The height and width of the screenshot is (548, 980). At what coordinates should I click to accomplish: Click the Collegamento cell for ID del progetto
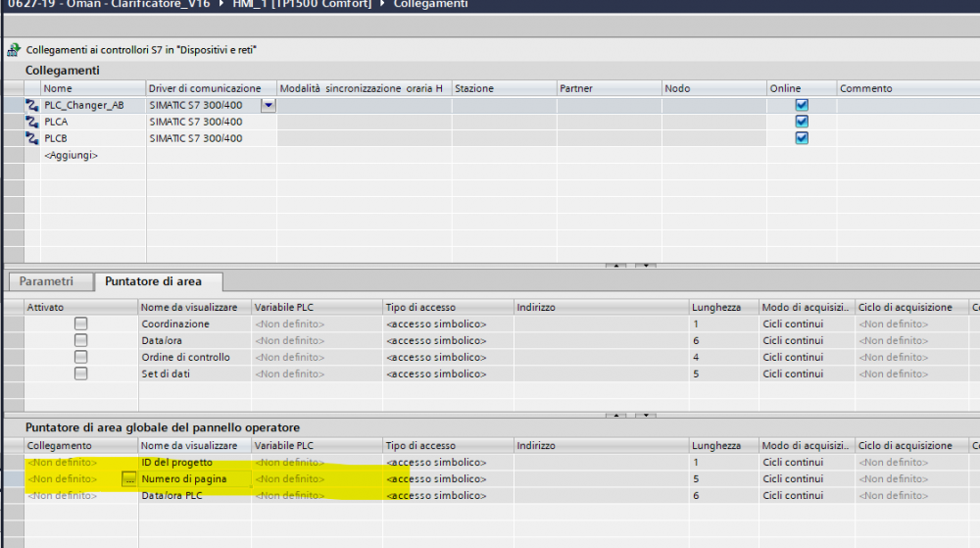pyautogui.click(x=81, y=463)
